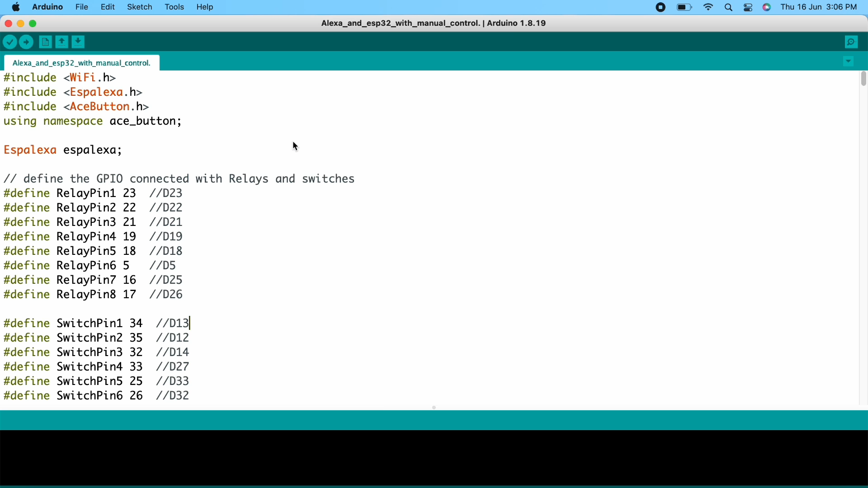868x488 pixels.
Task: Save the sketch with down-arrow icon
Action: (79, 42)
